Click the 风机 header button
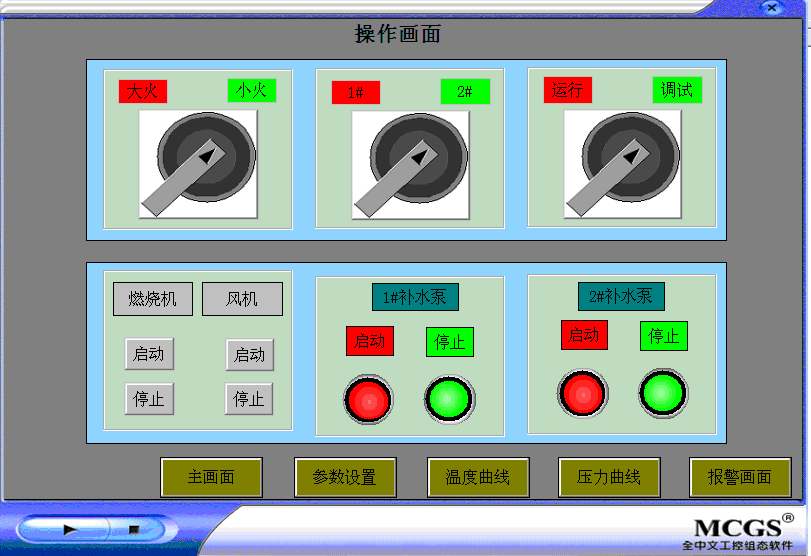This screenshot has width=811, height=556. (x=242, y=299)
